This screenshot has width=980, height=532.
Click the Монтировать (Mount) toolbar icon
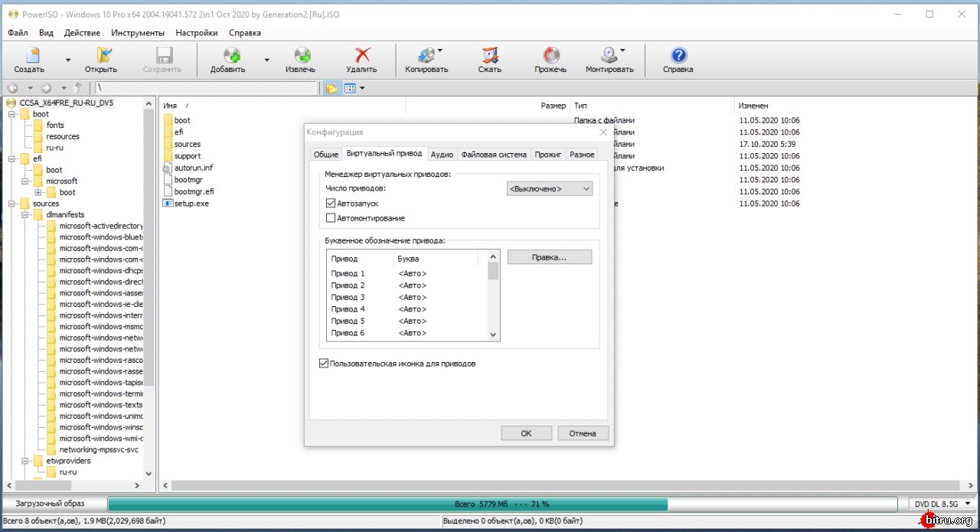tap(609, 55)
